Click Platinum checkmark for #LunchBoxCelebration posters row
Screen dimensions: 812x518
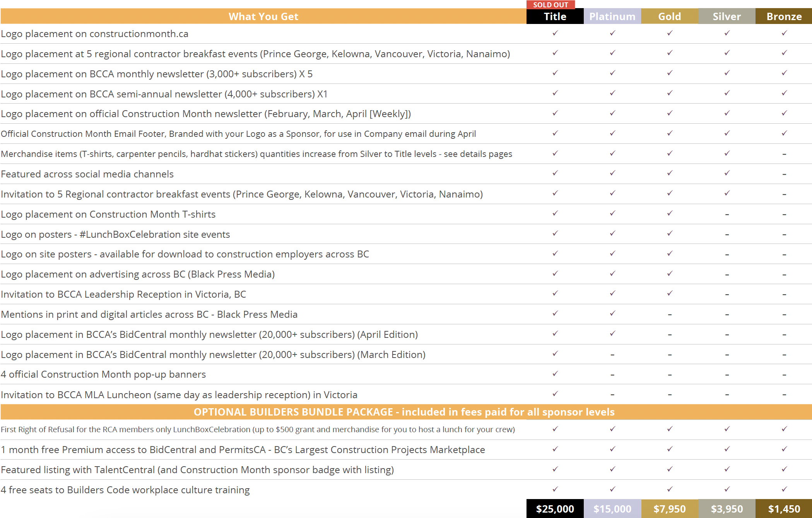(x=612, y=233)
